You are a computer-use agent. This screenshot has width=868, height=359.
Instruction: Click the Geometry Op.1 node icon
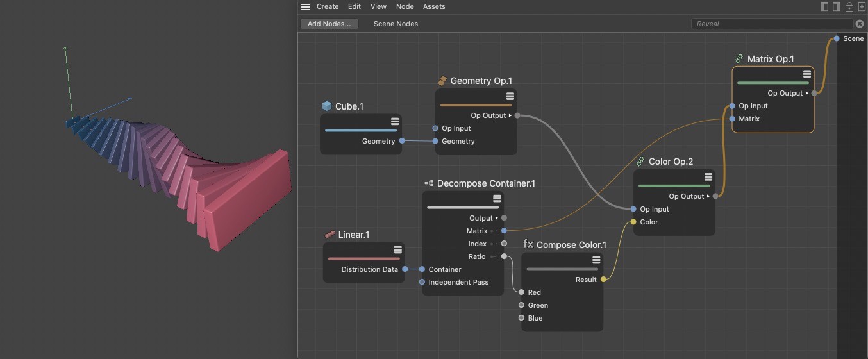point(442,81)
